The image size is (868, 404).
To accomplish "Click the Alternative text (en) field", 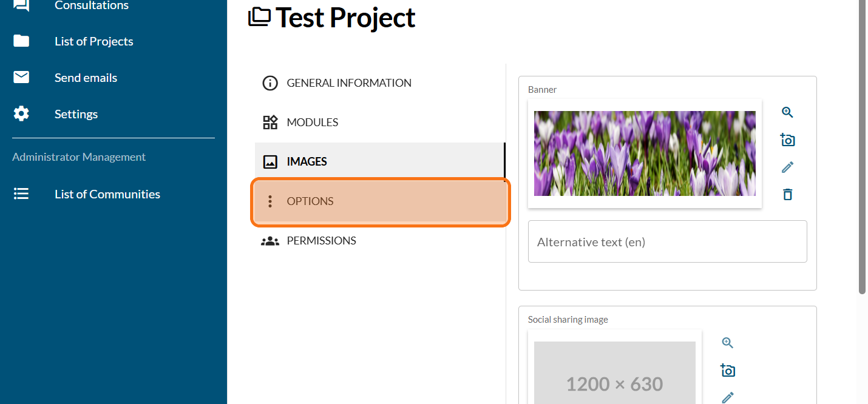I will point(667,242).
